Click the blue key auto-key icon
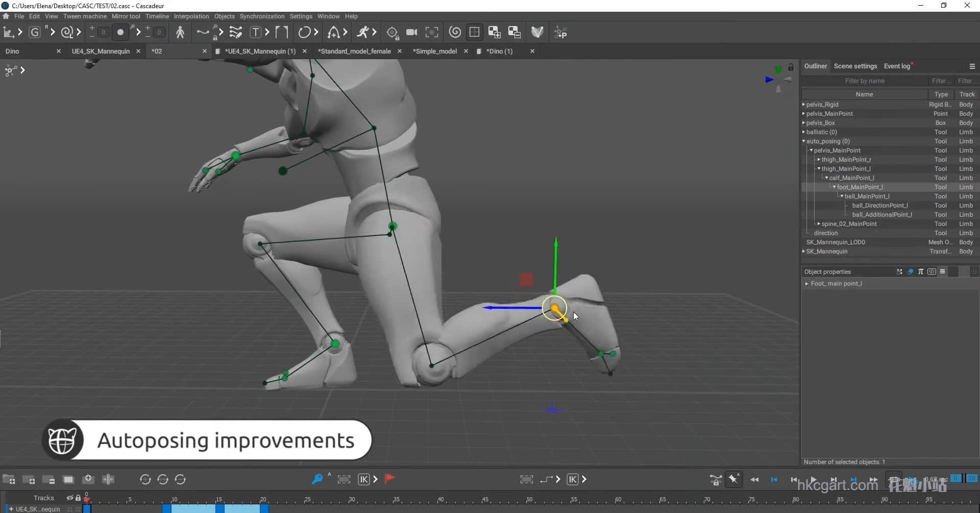Image resolution: width=980 pixels, height=513 pixels. click(x=317, y=479)
